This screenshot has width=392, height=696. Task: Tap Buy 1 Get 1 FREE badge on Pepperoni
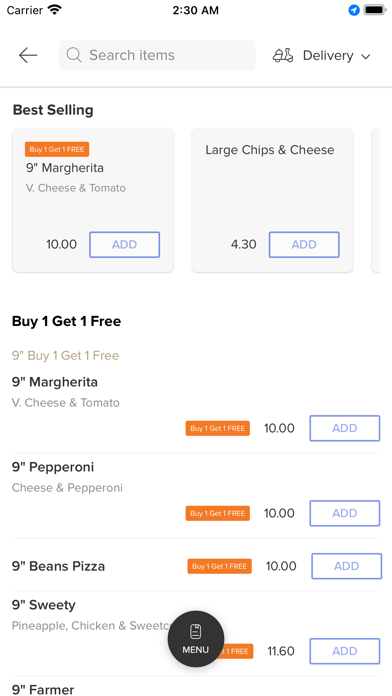click(x=218, y=514)
